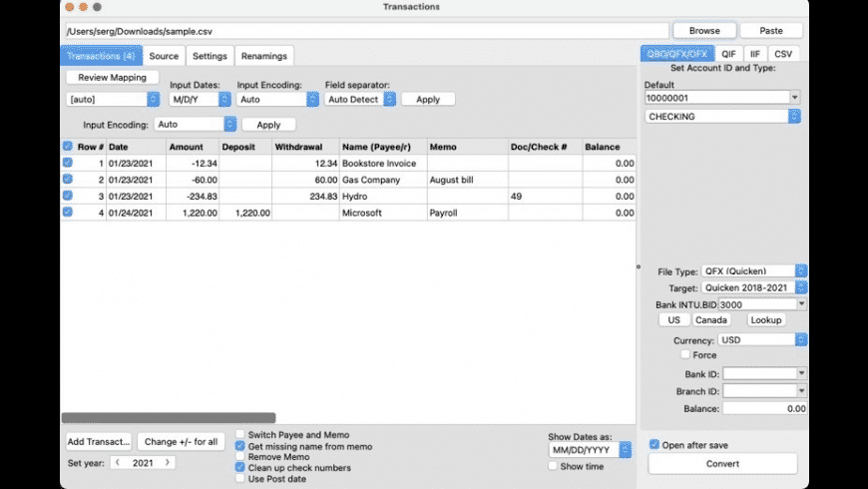This screenshot has height=489, width=868.
Task: Select the QBO/QFX/OFX format tab
Action: (x=677, y=54)
